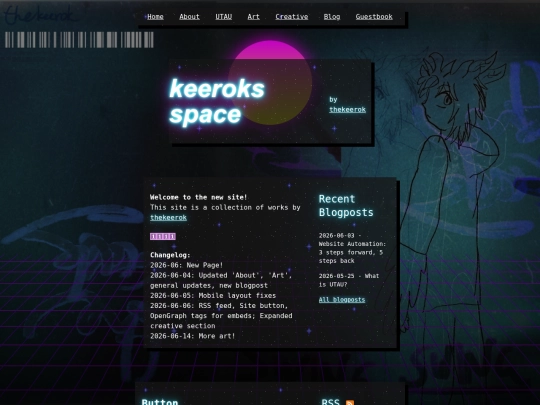
Task: Click the orange RSS feed icon
Action: pos(350,403)
